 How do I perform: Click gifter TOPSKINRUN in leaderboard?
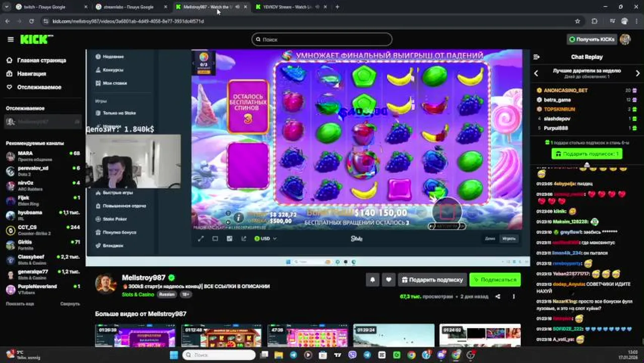coord(559,109)
